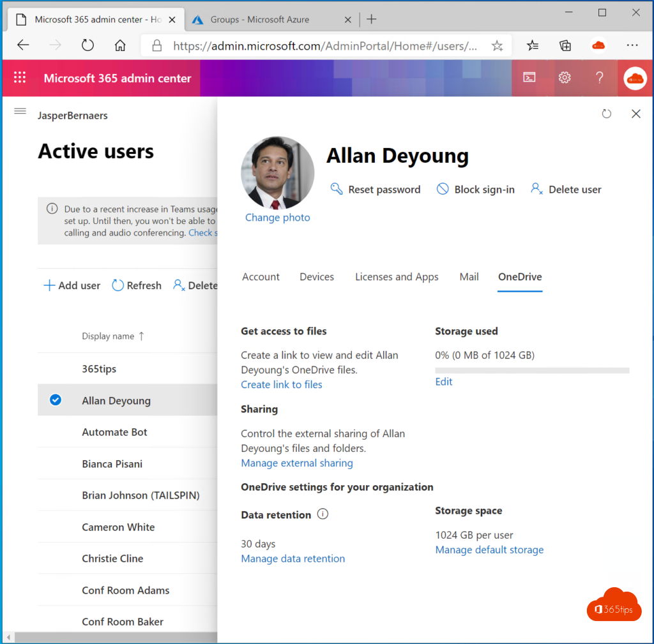Click the browser favorites star icon
This screenshot has width=654, height=644.
[497, 45]
